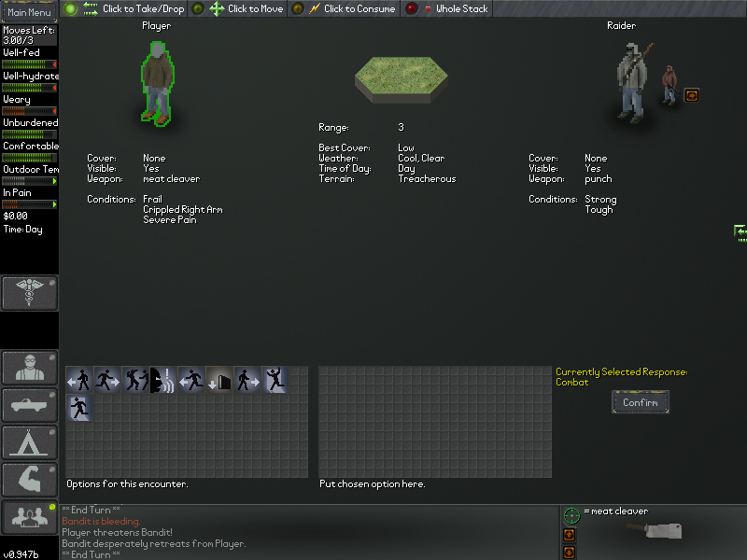Select the run-right charge option

click(x=107, y=380)
